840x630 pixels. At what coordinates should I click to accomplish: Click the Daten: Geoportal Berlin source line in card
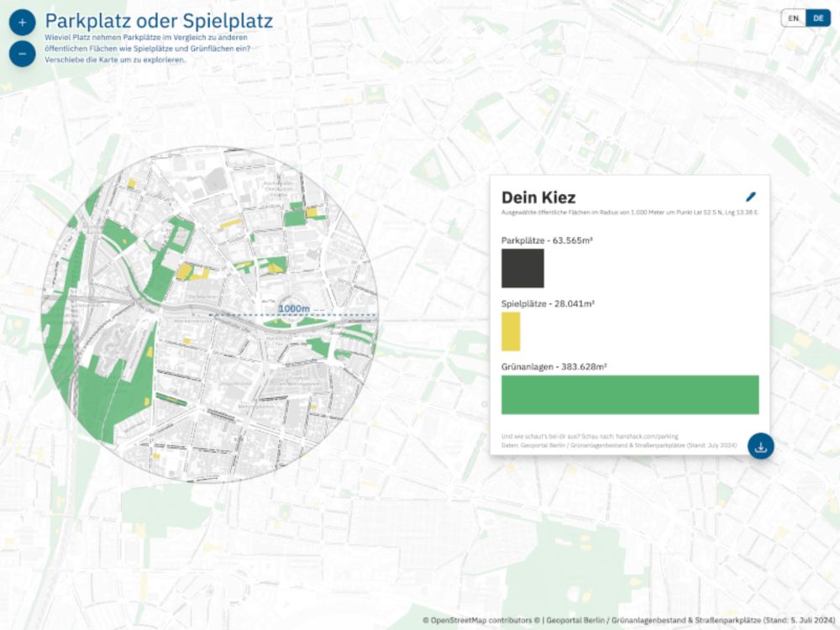tap(619, 445)
